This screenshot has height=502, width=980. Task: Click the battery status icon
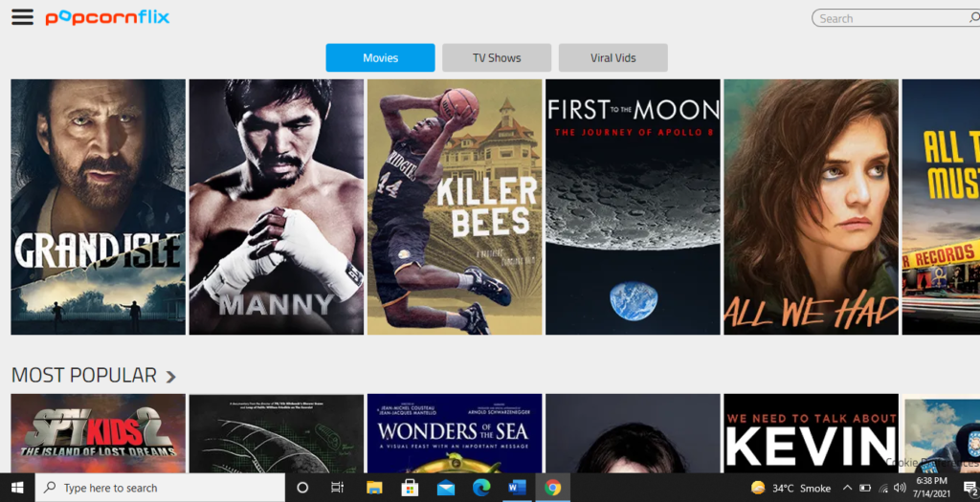coord(865,488)
